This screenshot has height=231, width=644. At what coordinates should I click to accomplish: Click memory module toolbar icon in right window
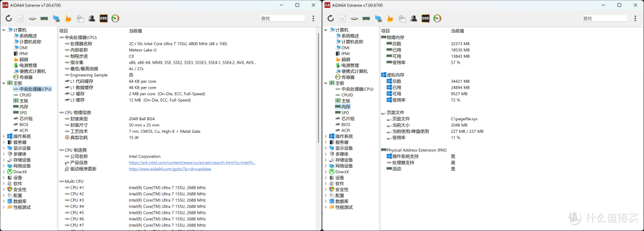click(x=366, y=18)
